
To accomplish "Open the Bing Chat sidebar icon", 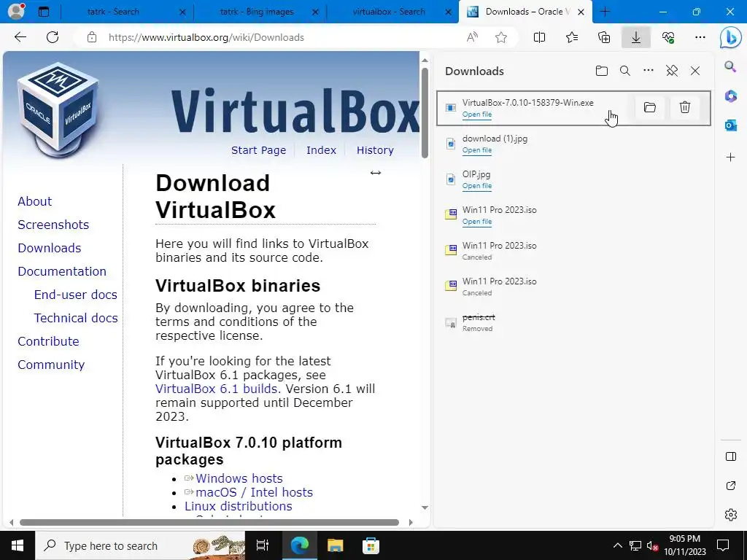I will 730,38.
